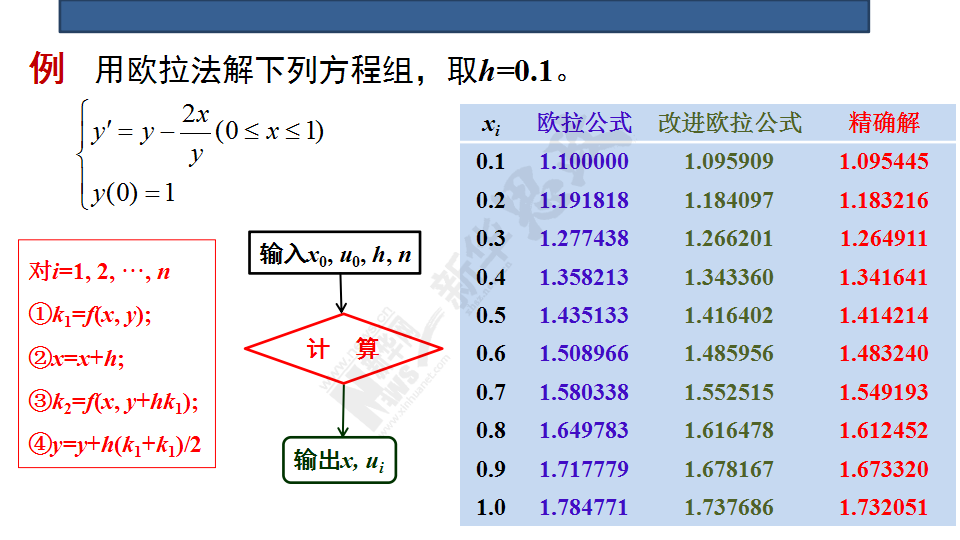This screenshot has height=540, width=960.
Task: Click exact value 1.341641
Action: coord(883,277)
